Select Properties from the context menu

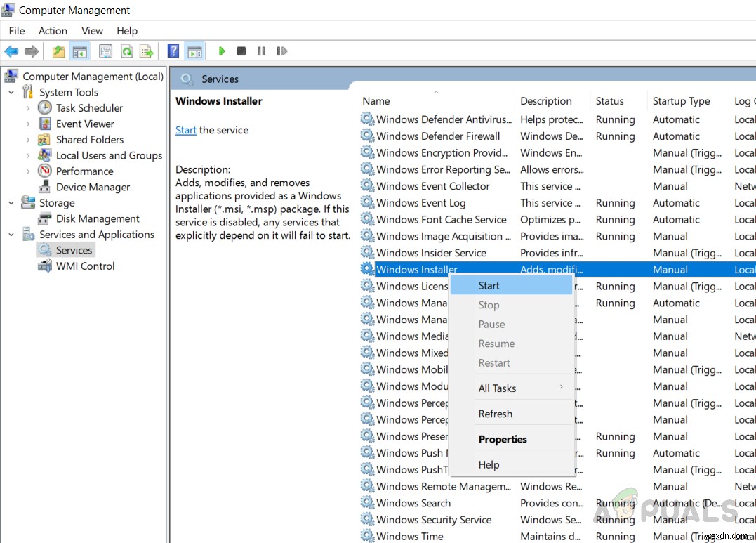pyautogui.click(x=503, y=439)
